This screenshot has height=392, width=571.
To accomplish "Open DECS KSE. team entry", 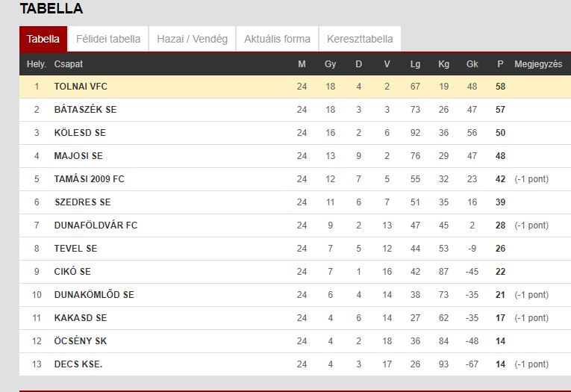I will (x=78, y=364).
